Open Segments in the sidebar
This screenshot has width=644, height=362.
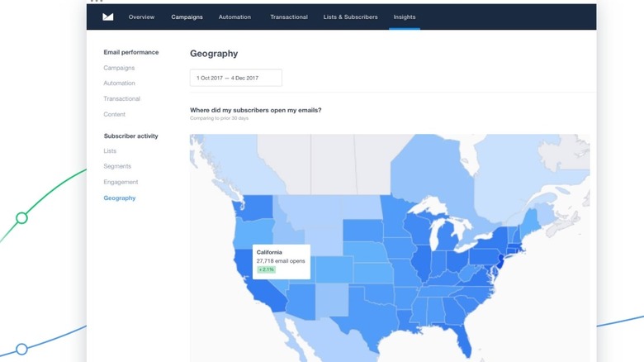click(117, 167)
